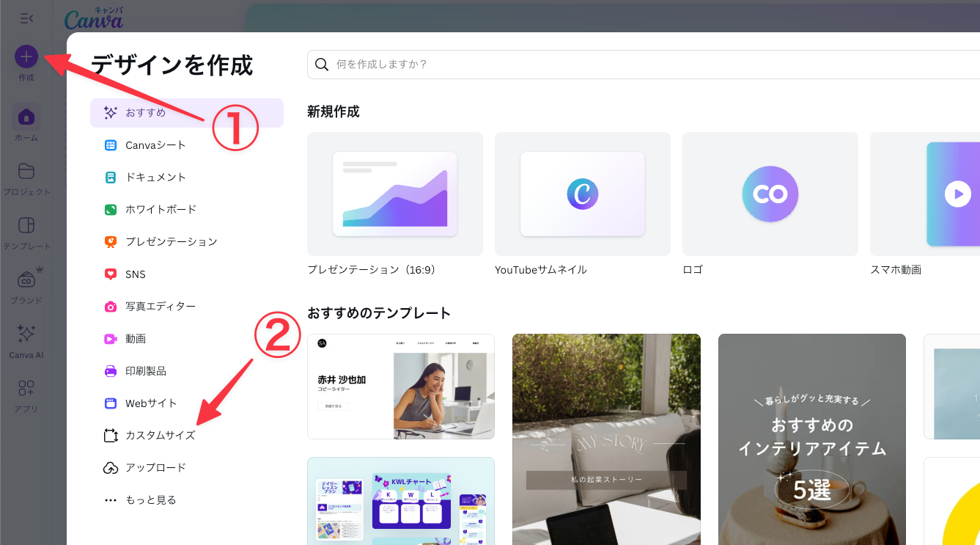Open おすすめ category label
This screenshot has height=545, width=980.
pyautogui.click(x=146, y=113)
